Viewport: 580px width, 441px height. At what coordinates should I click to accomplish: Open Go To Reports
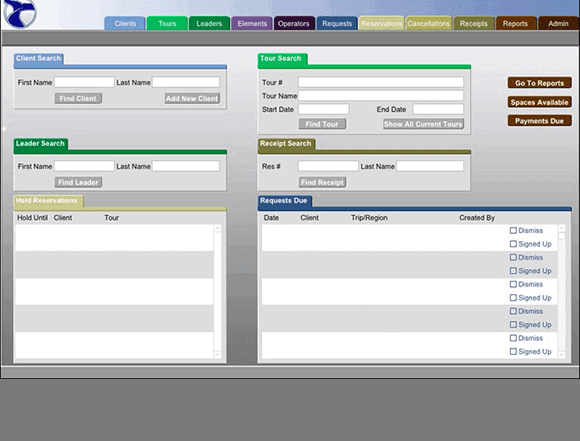tap(540, 83)
